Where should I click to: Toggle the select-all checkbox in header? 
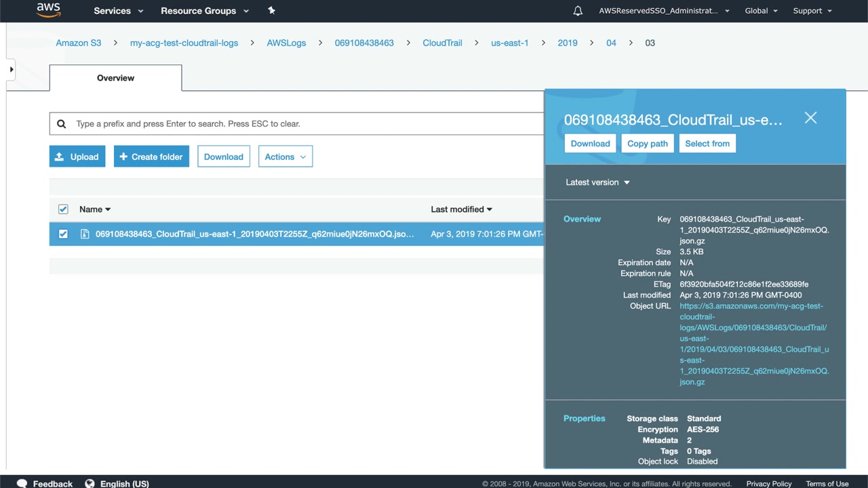tap(63, 209)
